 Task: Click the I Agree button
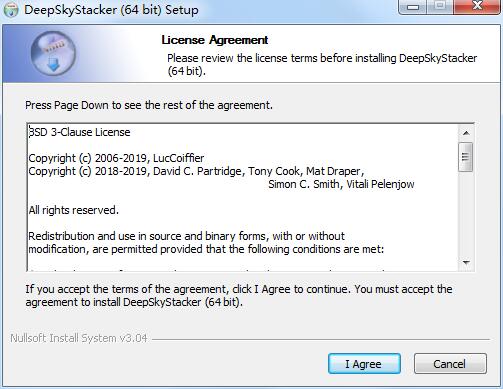tap(364, 364)
